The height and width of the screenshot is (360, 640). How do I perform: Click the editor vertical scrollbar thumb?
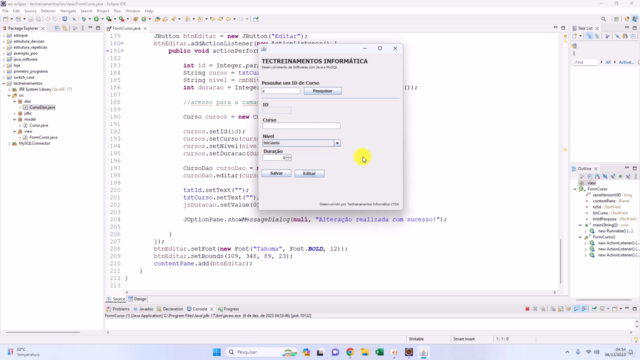click(x=561, y=261)
